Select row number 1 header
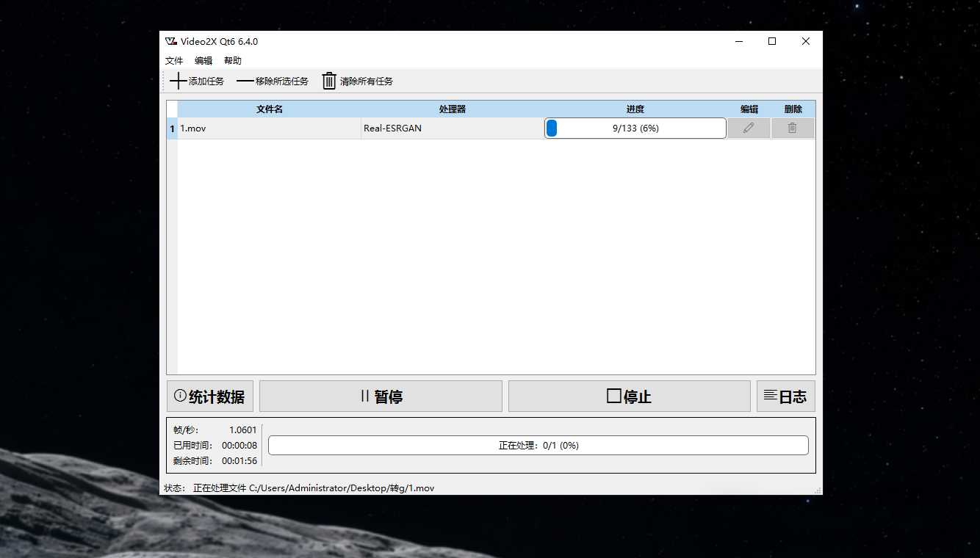The image size is (980, 558). click(173, 128)
